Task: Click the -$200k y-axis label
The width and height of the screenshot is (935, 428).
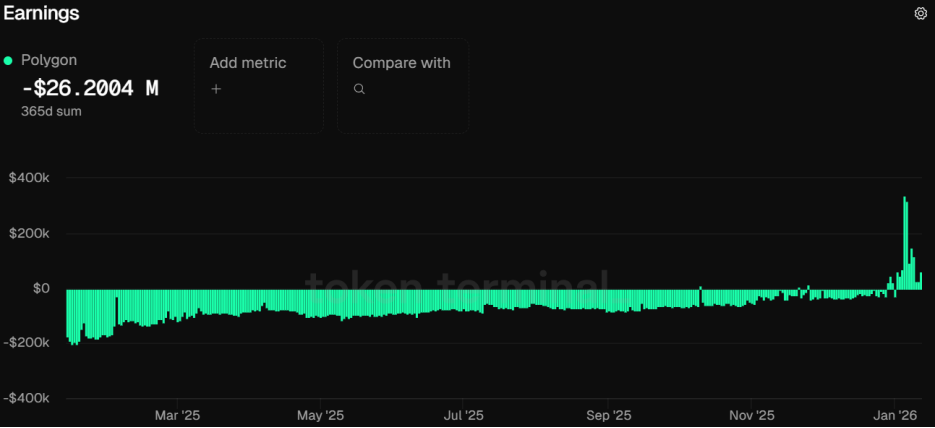Action: tap(27, 342)
